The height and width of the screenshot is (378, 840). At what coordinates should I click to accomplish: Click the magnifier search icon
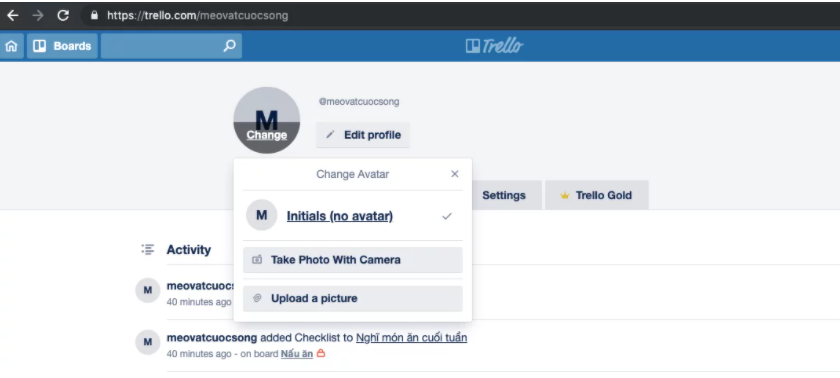[229, 46]
